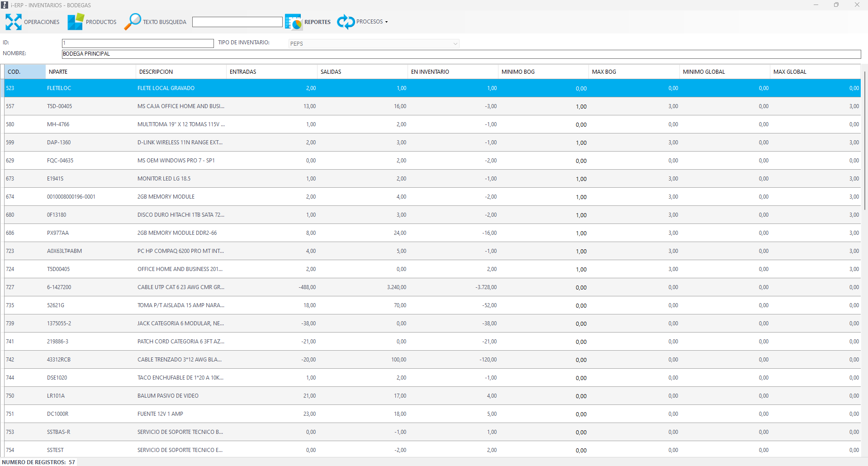Open the Tipo de Inventario PEPS dropdown
Screen dimensions: 868x466
pos(374,43)
